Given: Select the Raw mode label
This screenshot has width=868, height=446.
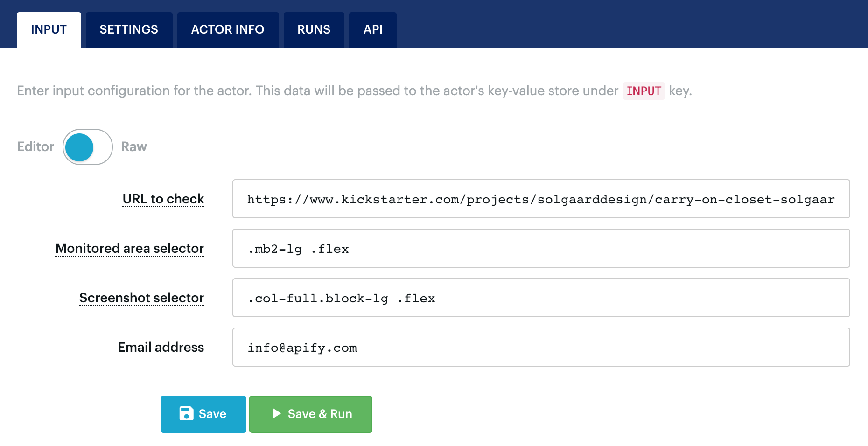Looking at the screenshot, I should [134, 146].
